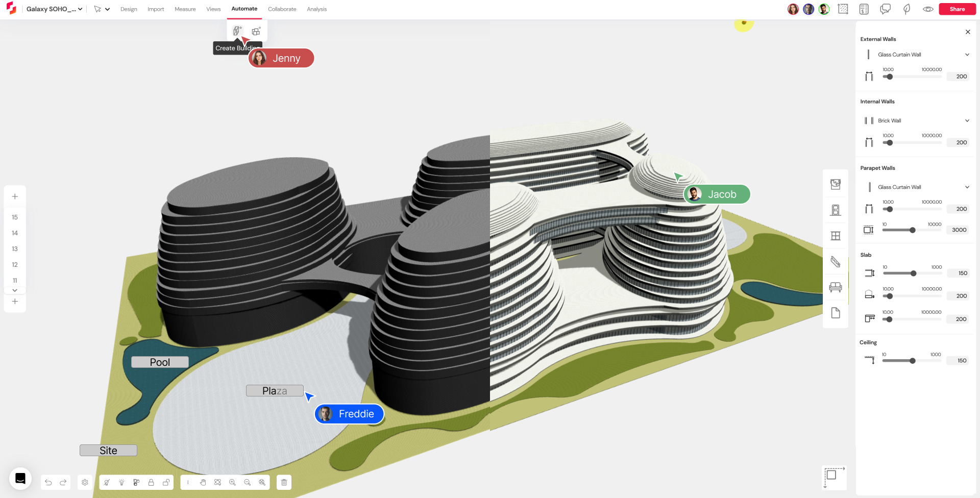Click the Parapet height value field 3000
The image size is (980, 498).
point(959,230)
